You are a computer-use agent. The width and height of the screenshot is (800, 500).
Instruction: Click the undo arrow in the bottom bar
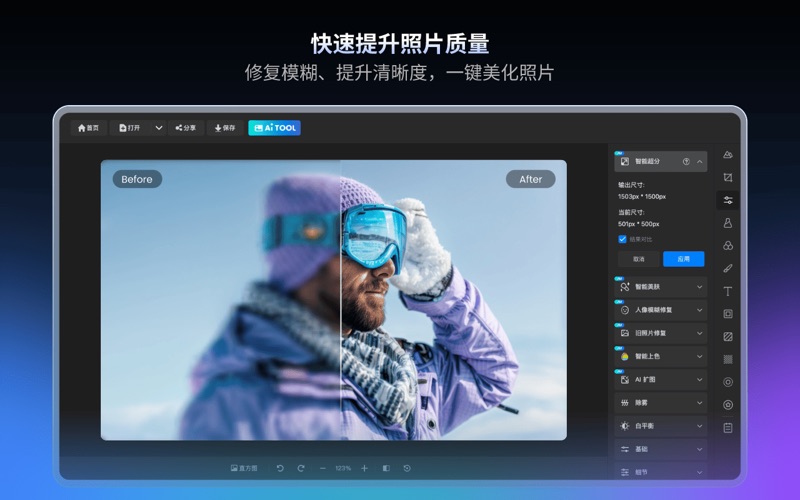click(x=280, y=468)
